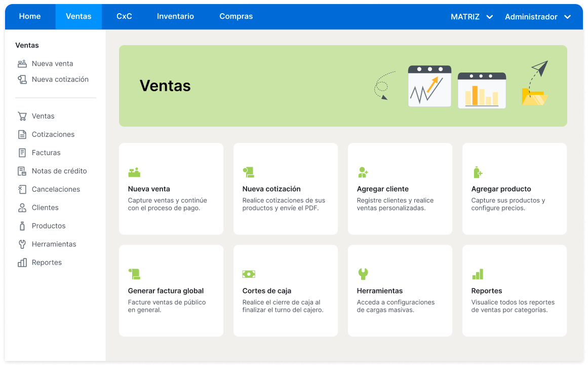The width and height of the screenshot is (588, 367).
Task: Click the green wrench icon on Herramientas card
Action: click(x=363, y=274)
